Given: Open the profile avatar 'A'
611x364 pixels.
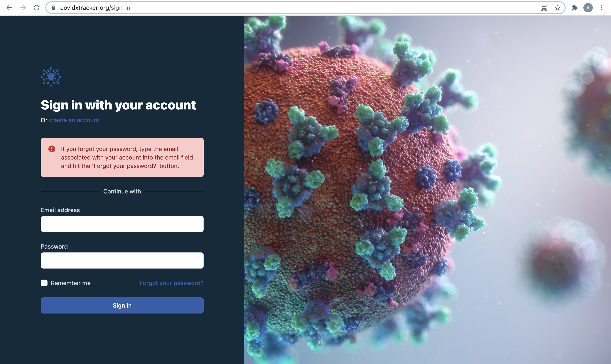Looking at the screenshot, I should [588, 8].
